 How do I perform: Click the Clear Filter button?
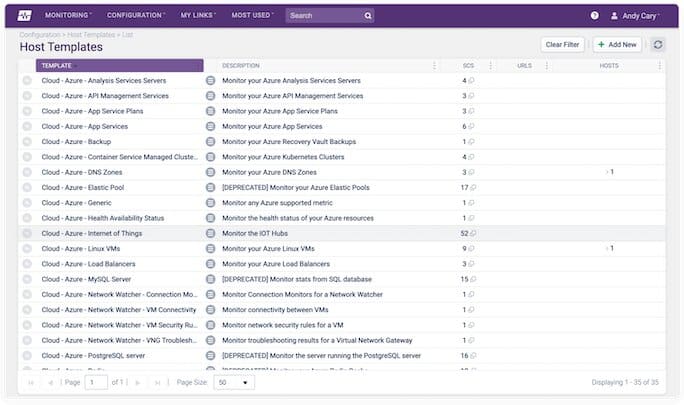point(562,45)
